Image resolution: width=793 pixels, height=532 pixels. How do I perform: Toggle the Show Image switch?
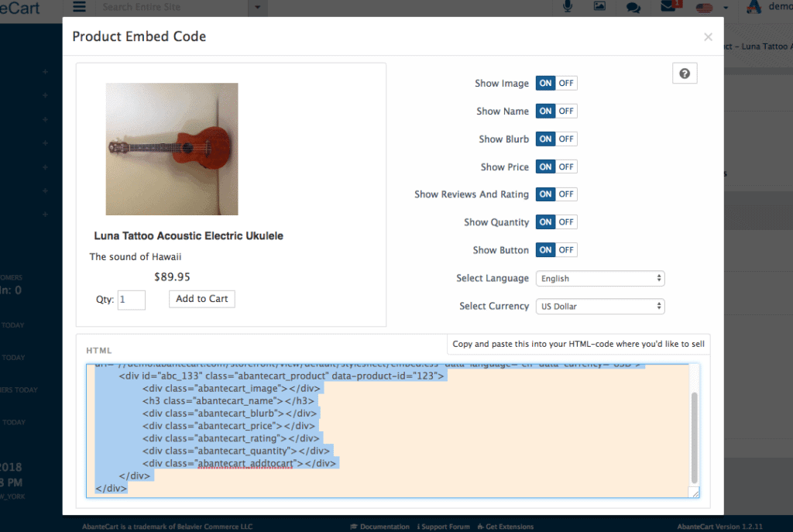point(556,83)
